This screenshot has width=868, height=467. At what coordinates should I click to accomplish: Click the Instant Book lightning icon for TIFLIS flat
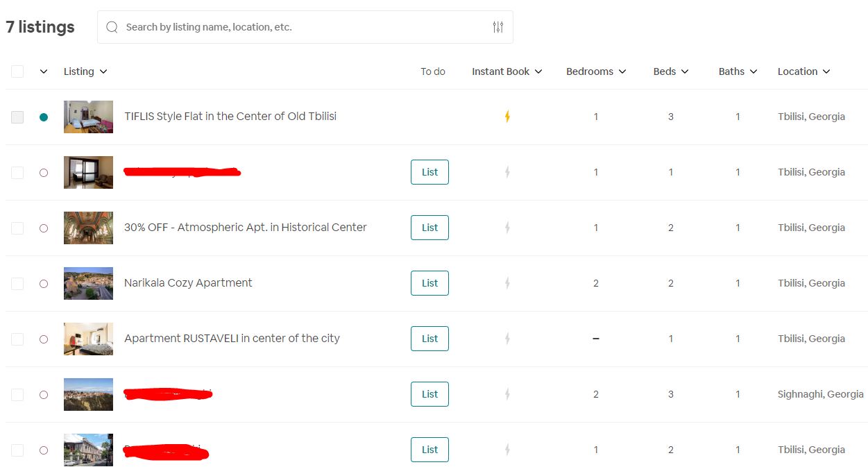pyautogui.click(x=507, y=117)
